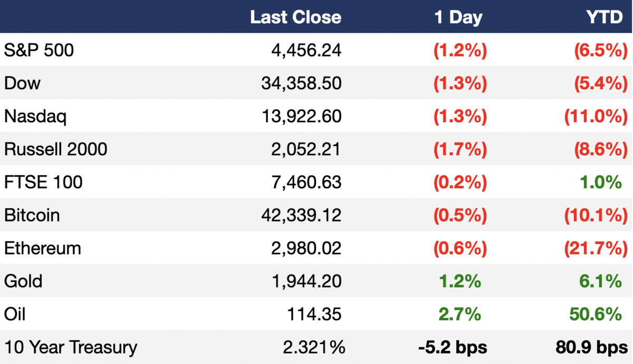Select the FTSE 100 row label
Screen dimensions: 633x364
tap(43, 182)
